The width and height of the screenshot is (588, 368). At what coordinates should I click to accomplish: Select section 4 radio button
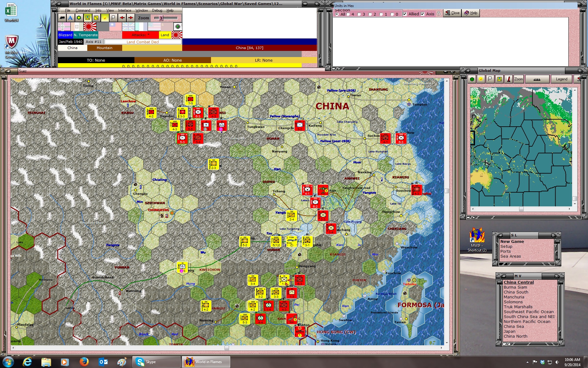348,14
